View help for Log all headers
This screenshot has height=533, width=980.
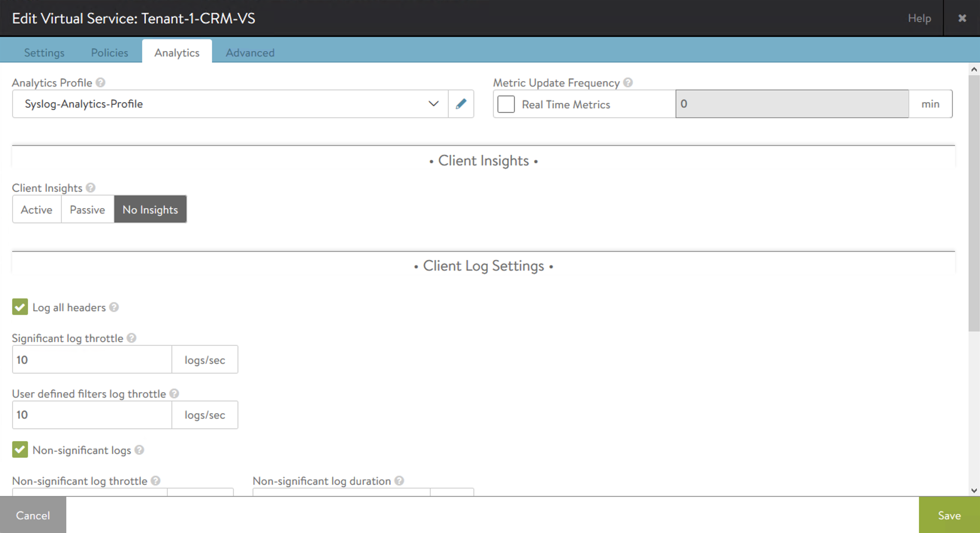(114, 307)
